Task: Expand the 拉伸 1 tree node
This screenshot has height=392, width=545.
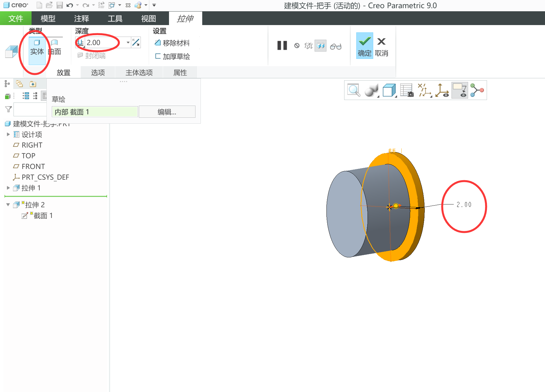Action: pos(8,188)
